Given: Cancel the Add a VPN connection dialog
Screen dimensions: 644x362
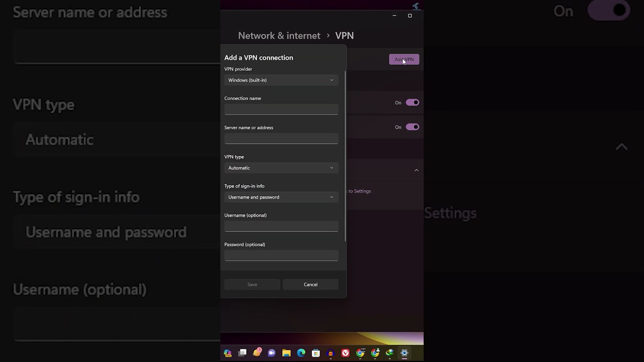Looking at the screenshot, I should [310, 285].
